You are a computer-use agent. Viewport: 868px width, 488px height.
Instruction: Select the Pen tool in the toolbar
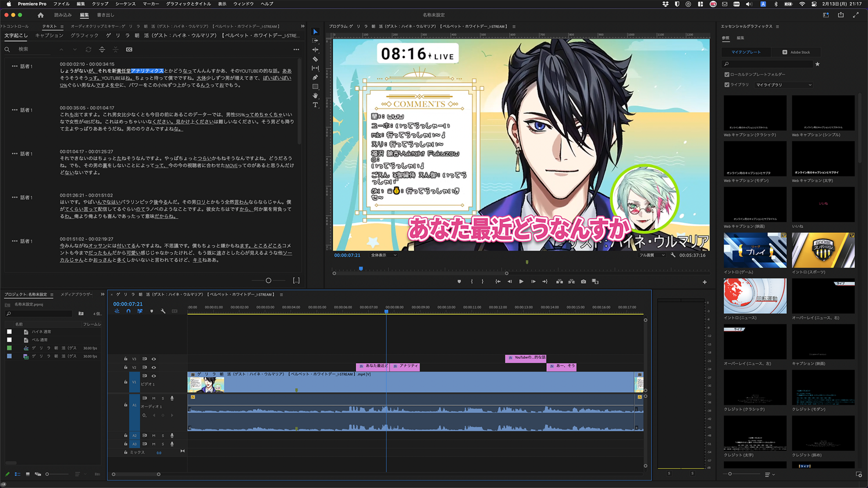tap(316, 78)
